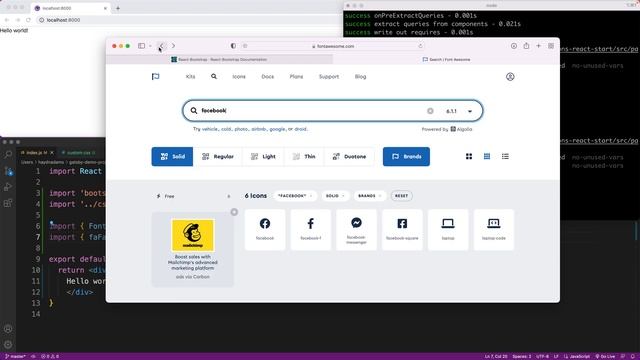This screenshot has width=640, height=360.
Task: Remove the SOLID filter chip
Action: coord(335,196)
